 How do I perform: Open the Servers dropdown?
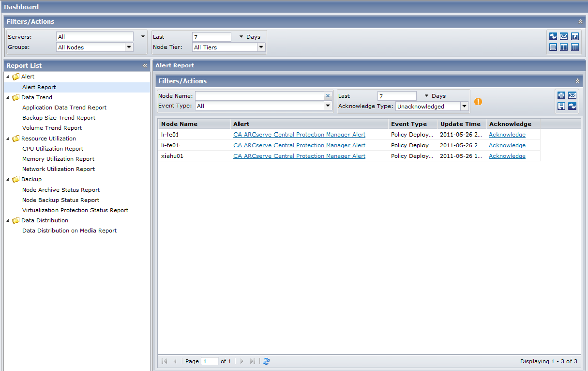(x=142, y=36)
